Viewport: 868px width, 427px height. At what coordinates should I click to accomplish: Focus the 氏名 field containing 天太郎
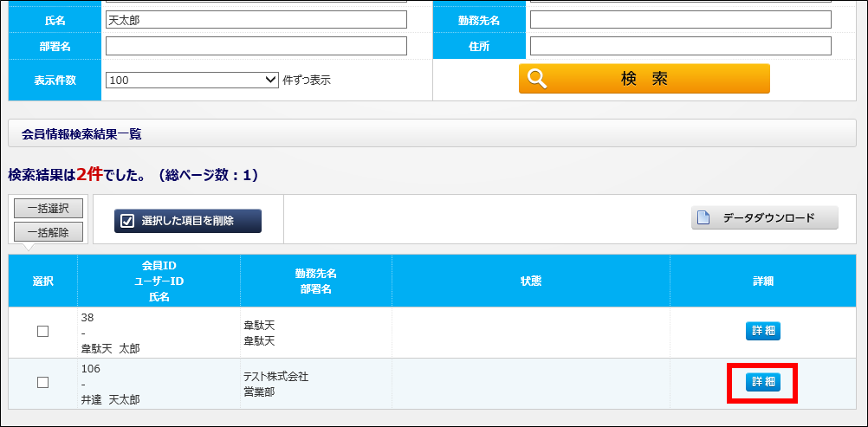[256, 20]
